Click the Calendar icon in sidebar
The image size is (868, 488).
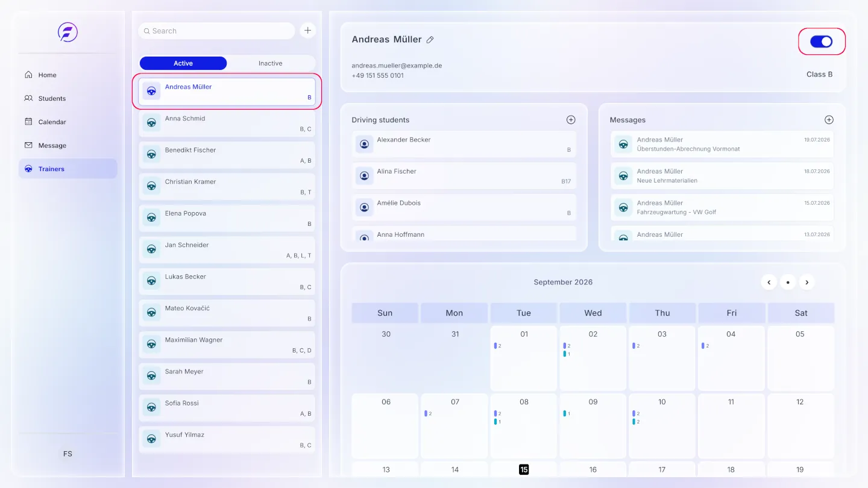coord(28,122)
